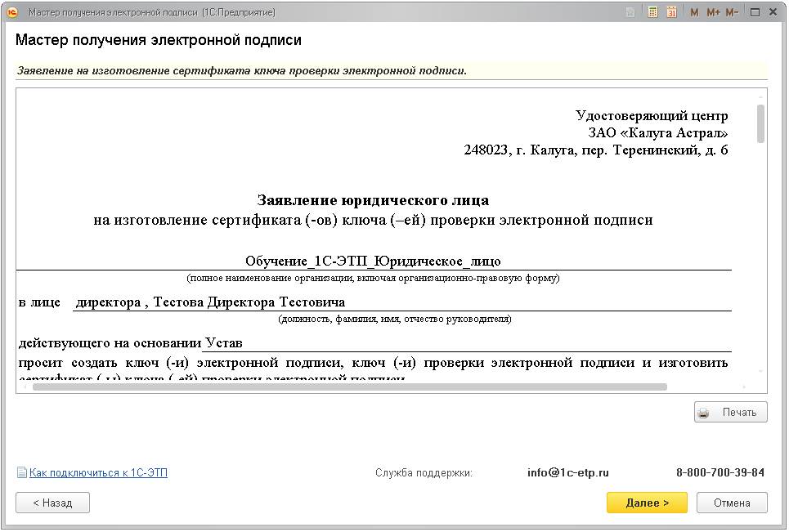789x532 pixels.
Task: Click the ЗАО «Калуга Астрал» line
Action: tap(658, 132)
